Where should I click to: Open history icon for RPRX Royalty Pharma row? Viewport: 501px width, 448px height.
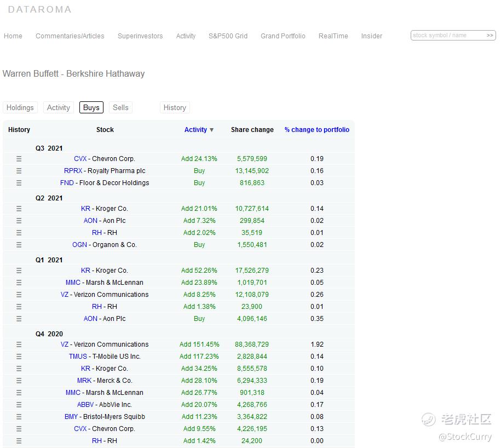coord(19,171)
